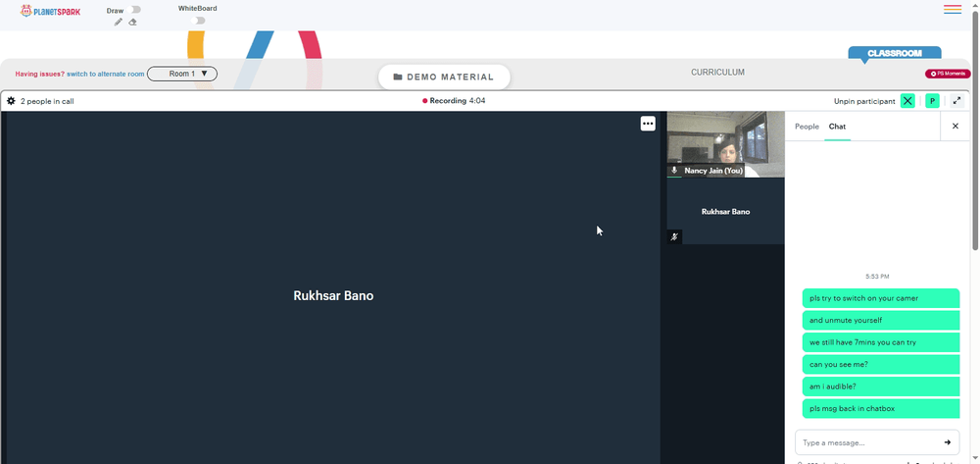Click 'switch to alternate room' link
The image size is (980, 464).
click(x=106, y=74)
